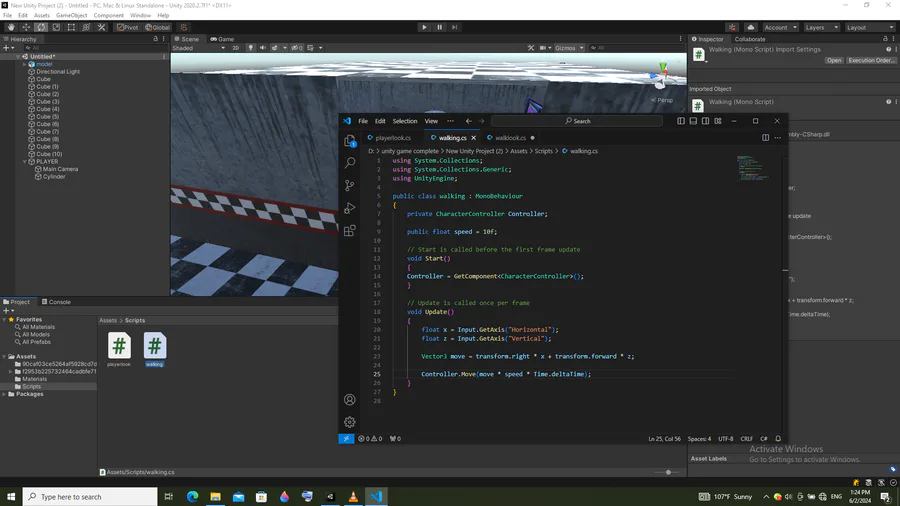Viewport: 900px width, 506px height.
Task: Switch to the Game tab
Action: pyautogui.click(x=222, y=39)
